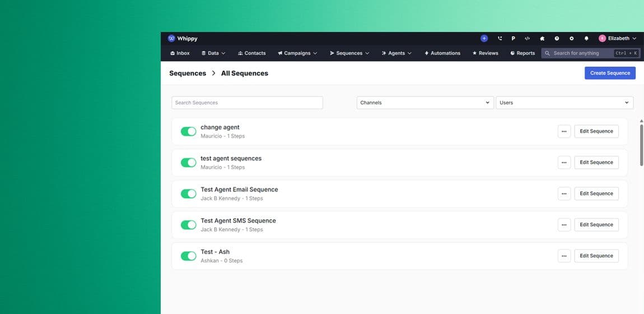Open the notifications bell icon
The image size is (644, 314).
(586, 39)
